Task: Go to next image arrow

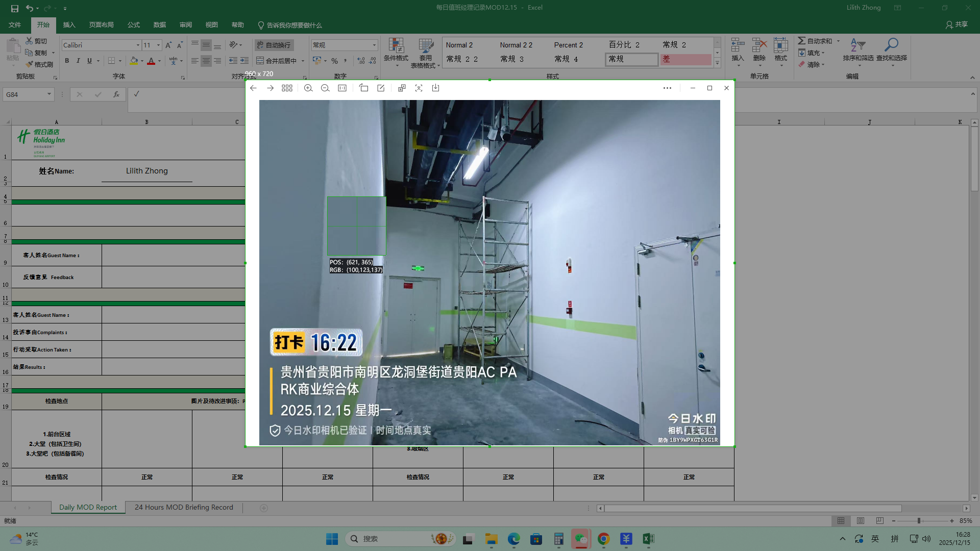Action: tap(270, 88)
